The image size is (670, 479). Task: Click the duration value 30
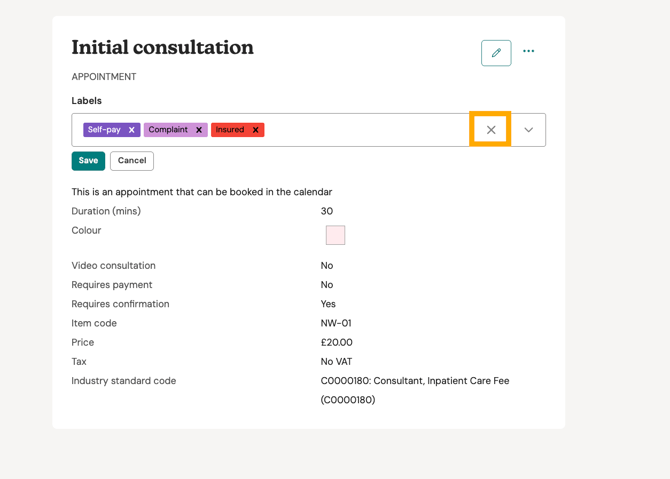coord(327,212)
